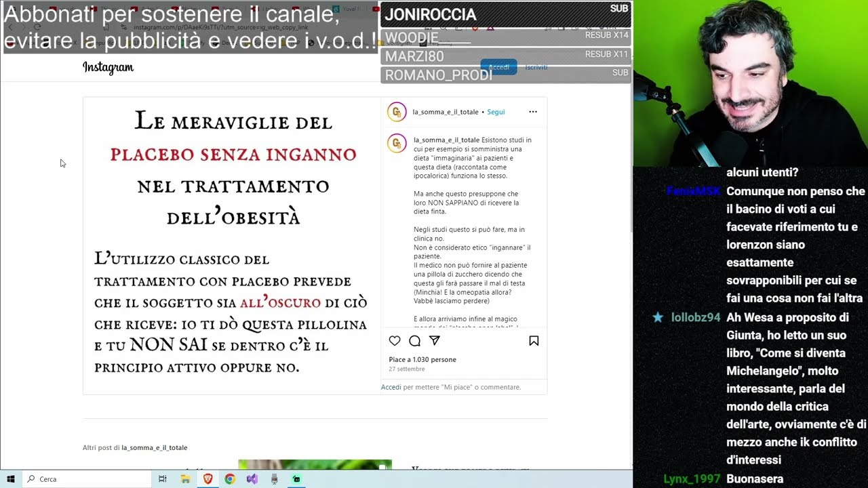Open Visual Studio from the taskbar

[252, 479]
